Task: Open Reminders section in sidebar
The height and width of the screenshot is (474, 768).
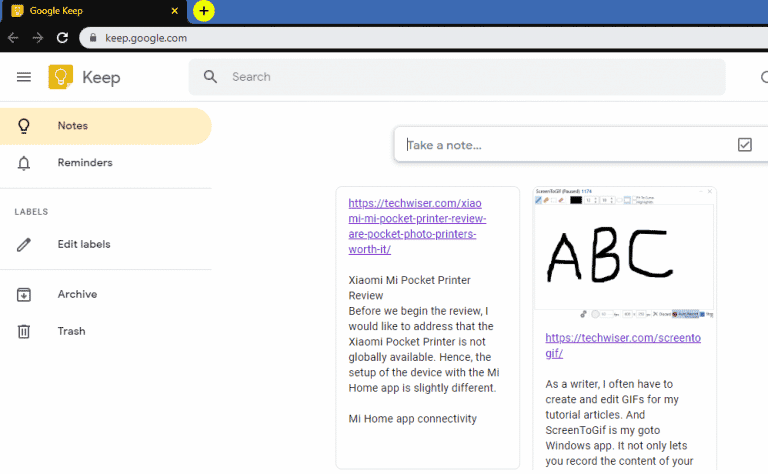Action: tap(85, 163)
